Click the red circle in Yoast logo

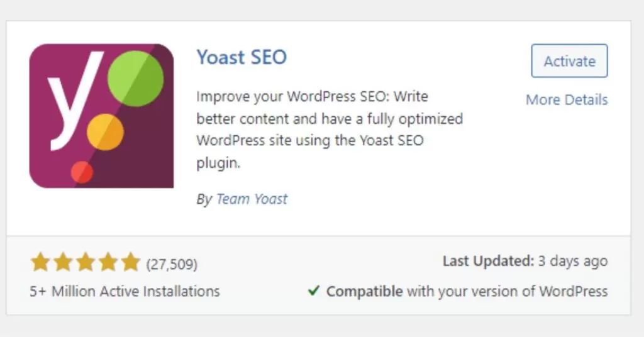(x=82, y=172)
